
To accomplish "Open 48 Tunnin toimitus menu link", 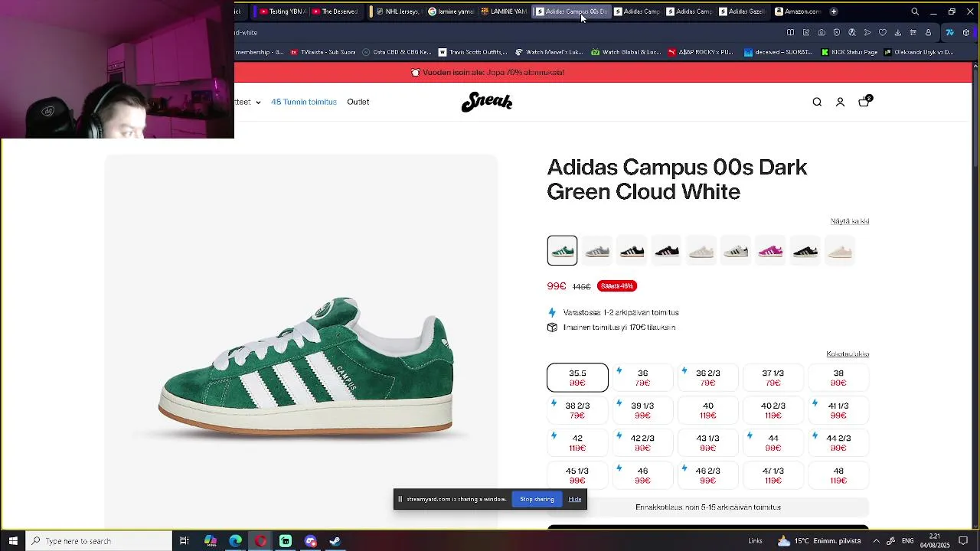I will (x=303, y=102).
